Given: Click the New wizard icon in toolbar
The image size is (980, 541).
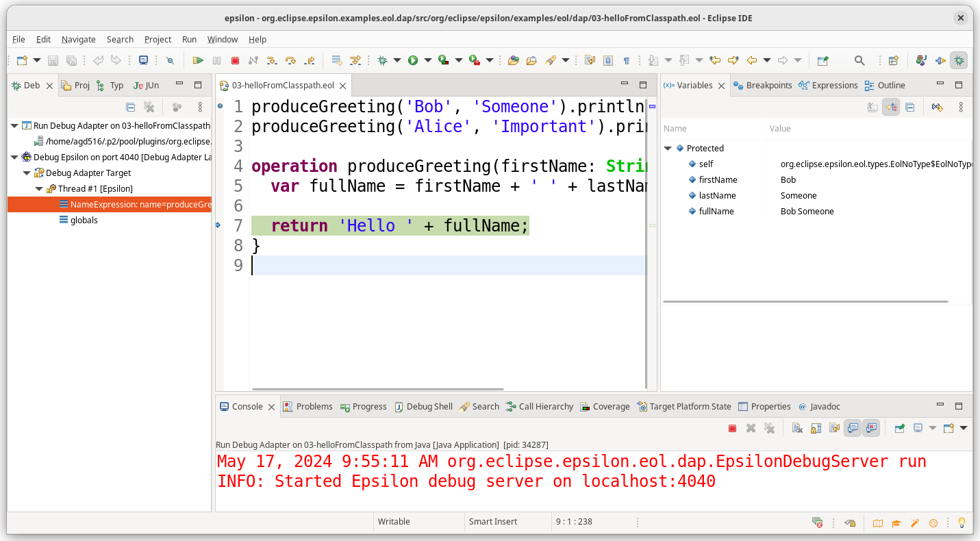Looking at the screenshot, I should (x=22, y=60).
